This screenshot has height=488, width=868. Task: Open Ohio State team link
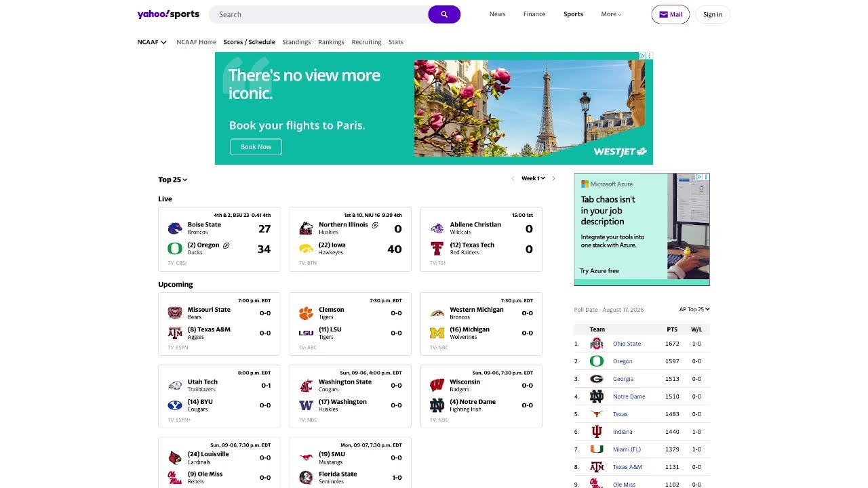tap(627, 344)
